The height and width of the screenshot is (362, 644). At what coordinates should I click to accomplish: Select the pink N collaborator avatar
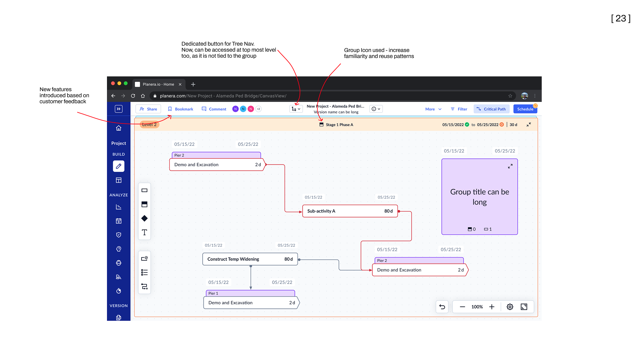[x=251, y=109]
